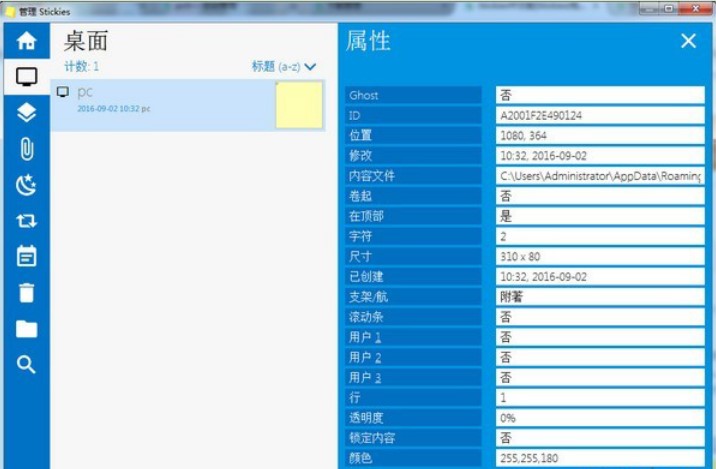Select the pc note list item
716x469 pixels.
pyautogui.click(x=188, y=105)
